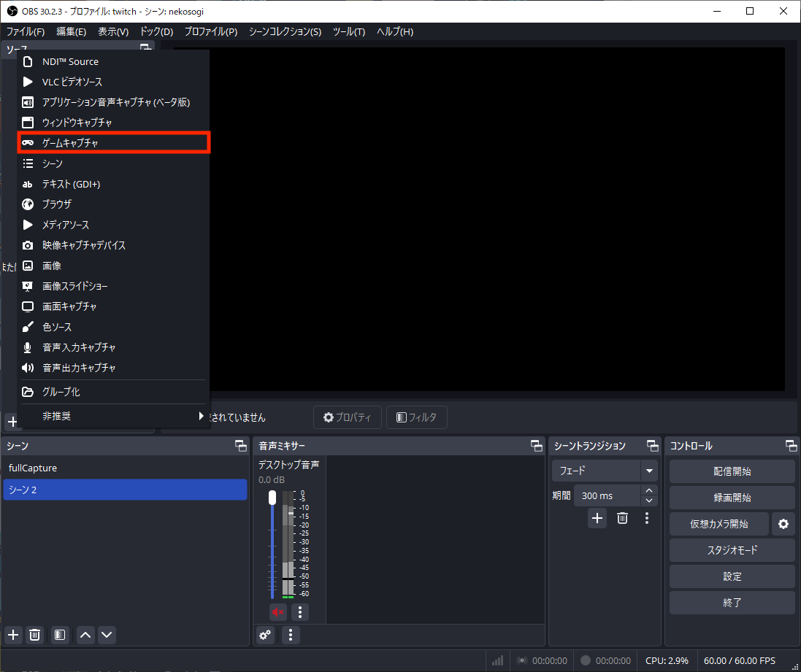Add transition with plus icon
The image size is (801, 672).
tap(597, 518)
